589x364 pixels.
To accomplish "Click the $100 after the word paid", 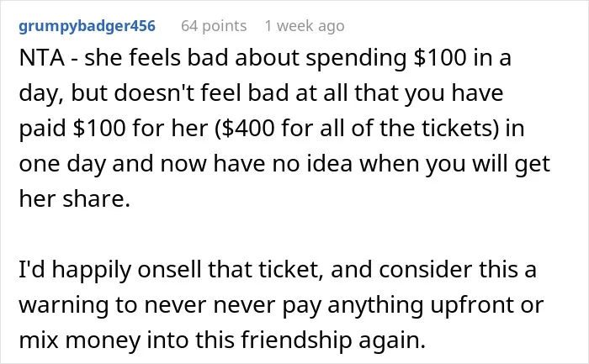I will click(98, 129).
